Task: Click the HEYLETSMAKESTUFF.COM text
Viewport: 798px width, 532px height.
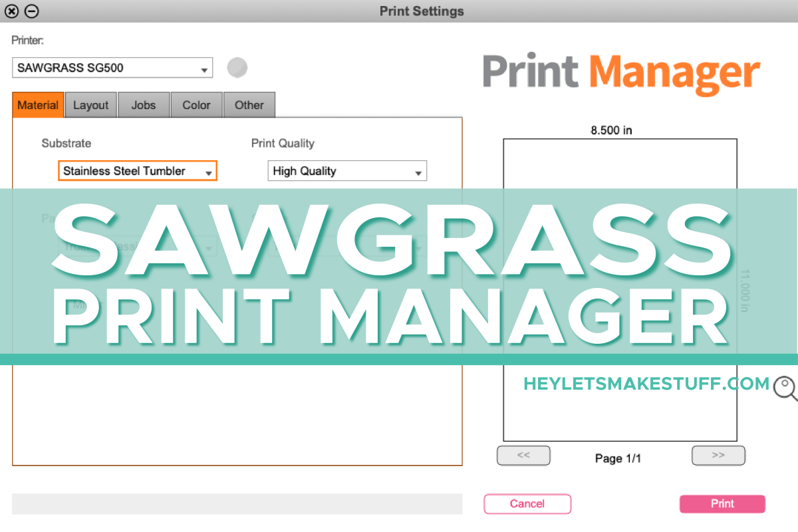Action: [645, 384]
